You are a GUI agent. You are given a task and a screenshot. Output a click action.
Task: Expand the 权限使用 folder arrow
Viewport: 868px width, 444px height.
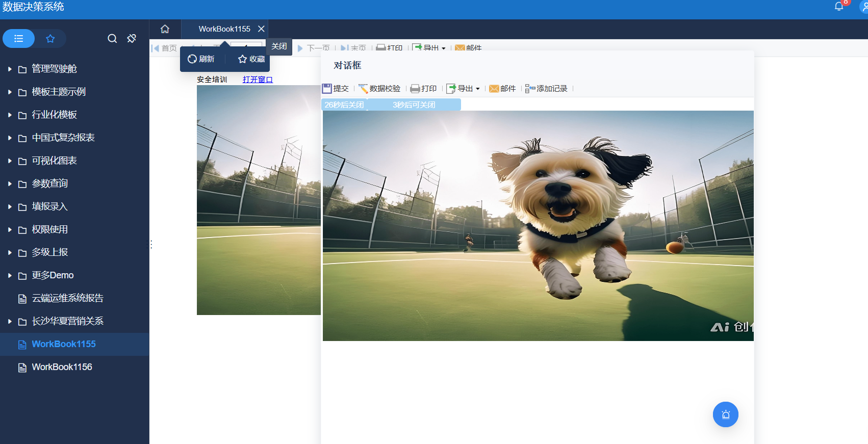[x=10, y=229]
